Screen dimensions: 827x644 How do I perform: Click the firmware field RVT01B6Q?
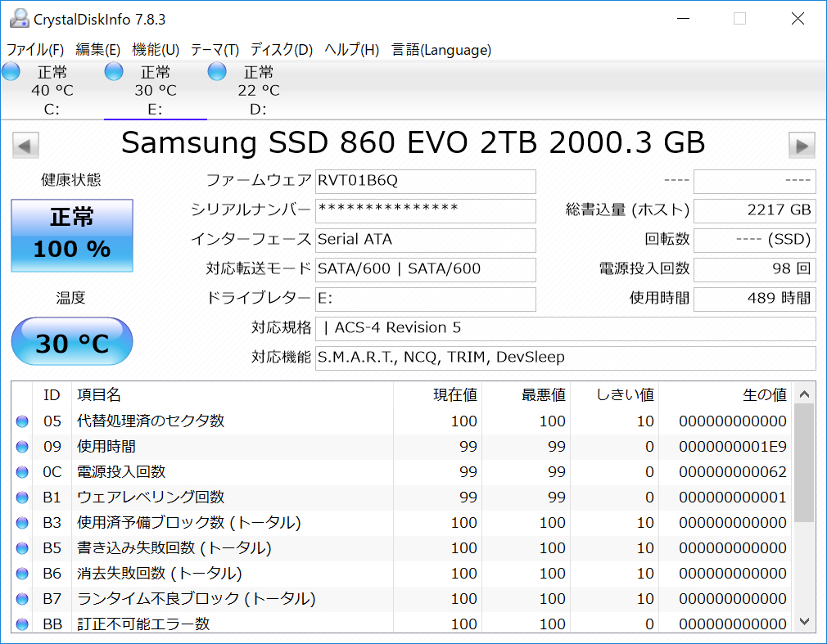pos(425,181)
